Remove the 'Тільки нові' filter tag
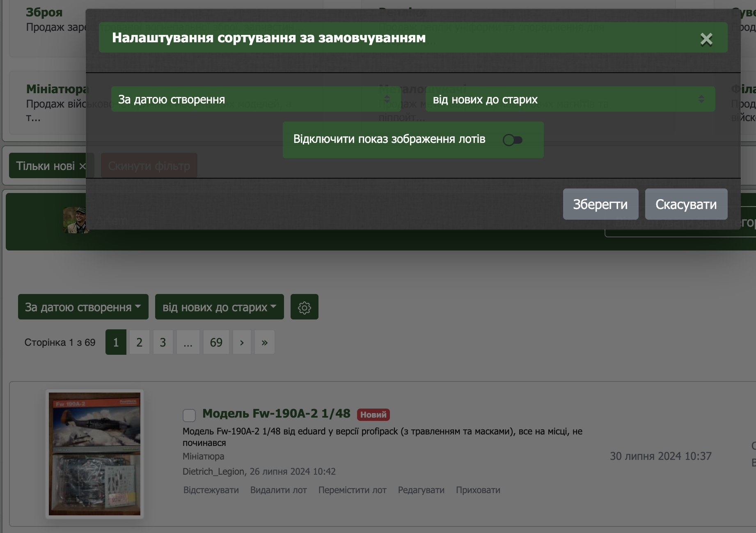Viewport: 756px width, 533px height. pos(82,166)
